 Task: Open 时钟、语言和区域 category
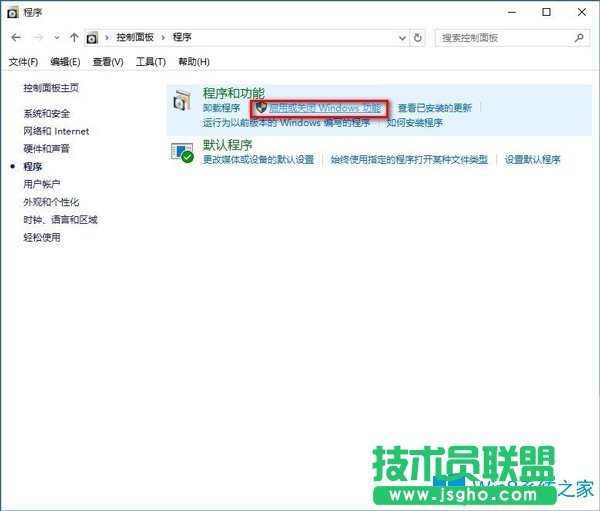click(60, 220)
